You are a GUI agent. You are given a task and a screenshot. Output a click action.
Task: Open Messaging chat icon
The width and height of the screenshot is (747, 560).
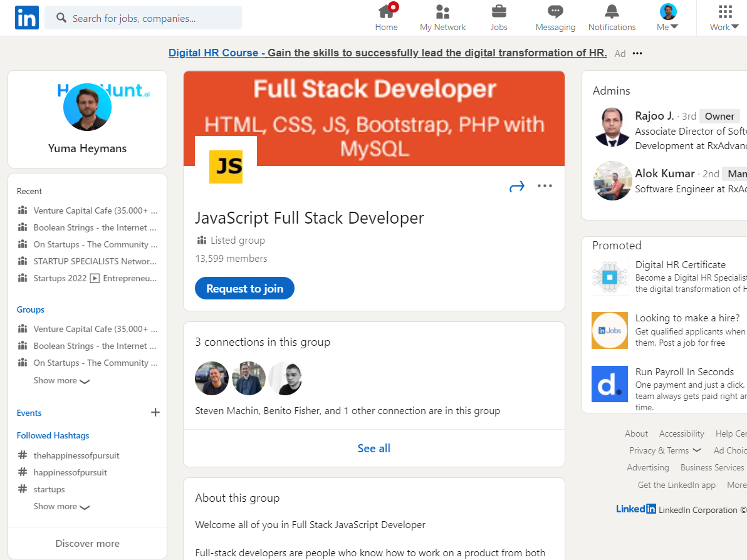tap(555, 12)
